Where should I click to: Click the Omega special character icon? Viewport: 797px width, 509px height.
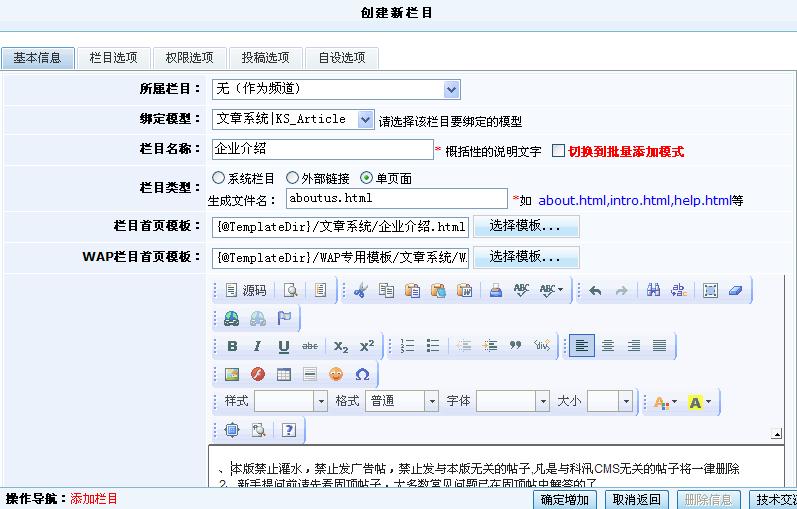coord(362,374)
